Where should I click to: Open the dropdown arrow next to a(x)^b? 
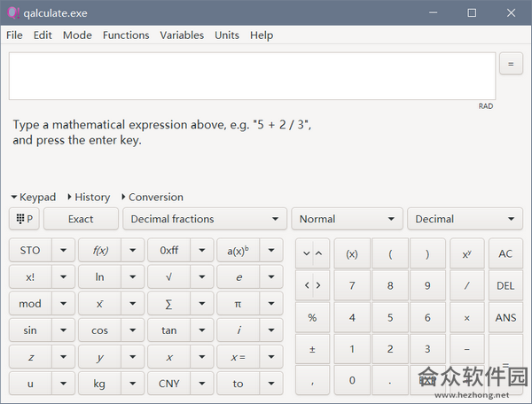[x=271, y=250]
